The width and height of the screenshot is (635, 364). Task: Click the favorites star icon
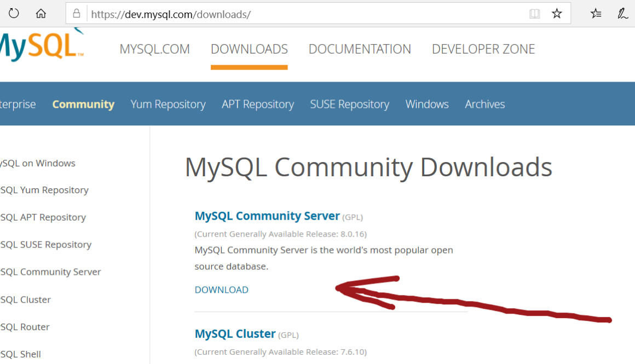point(557,14)
